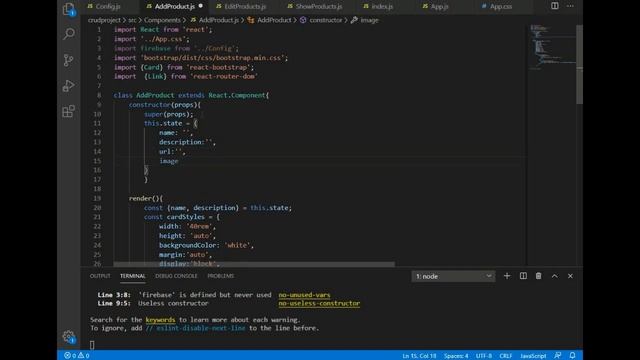Switch to the App.js tab
This screenshot has width=640, height=360.
(439, 7)
